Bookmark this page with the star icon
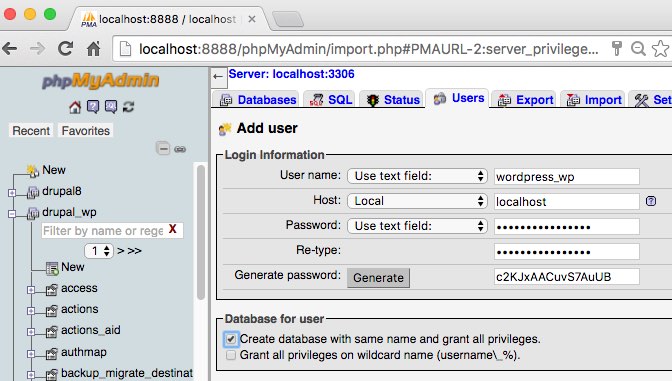 click(x=660, y=48)
